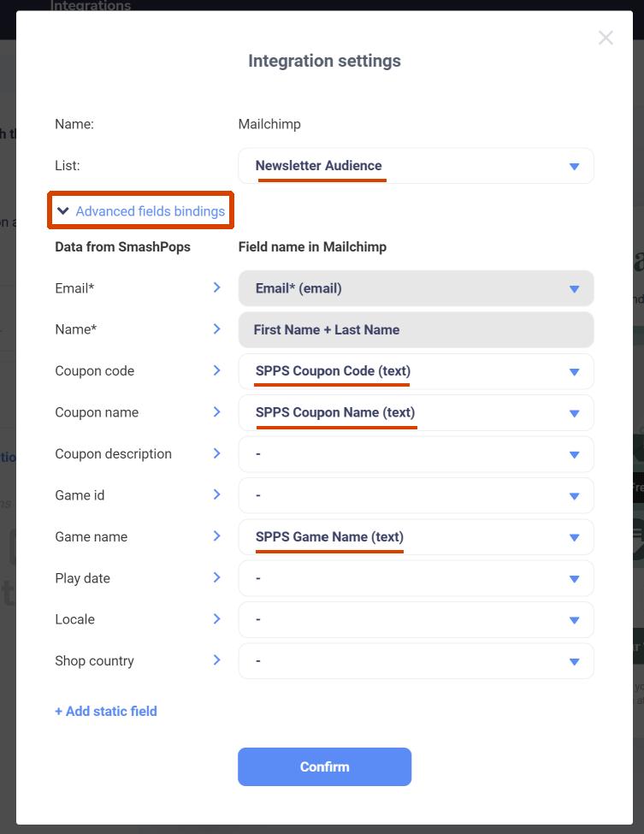The width and height of the screenshot is (644, 834).
Task: Click the arrow icon beside Name*
Action: pyautogui.click(x=216, y=329)
